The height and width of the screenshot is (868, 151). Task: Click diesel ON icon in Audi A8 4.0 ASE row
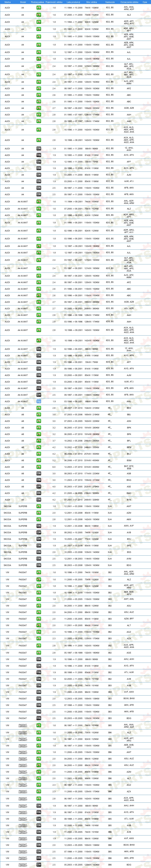[39, 487]
